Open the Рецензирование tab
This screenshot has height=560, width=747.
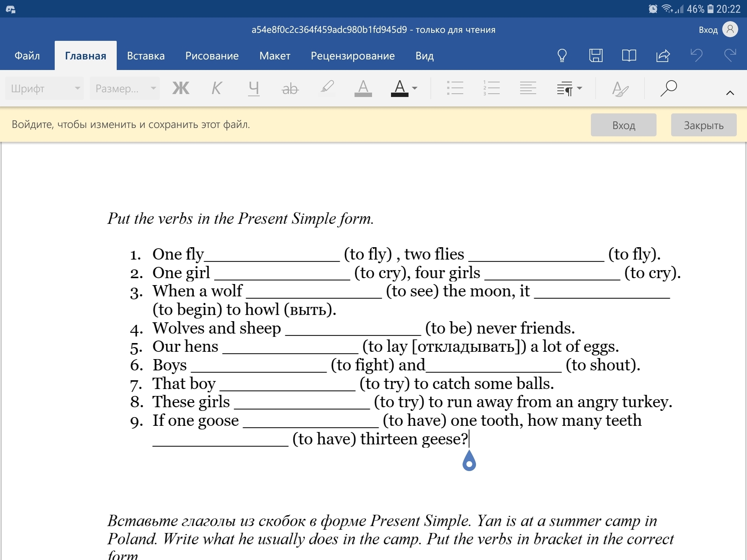click(x=352, y=56)
